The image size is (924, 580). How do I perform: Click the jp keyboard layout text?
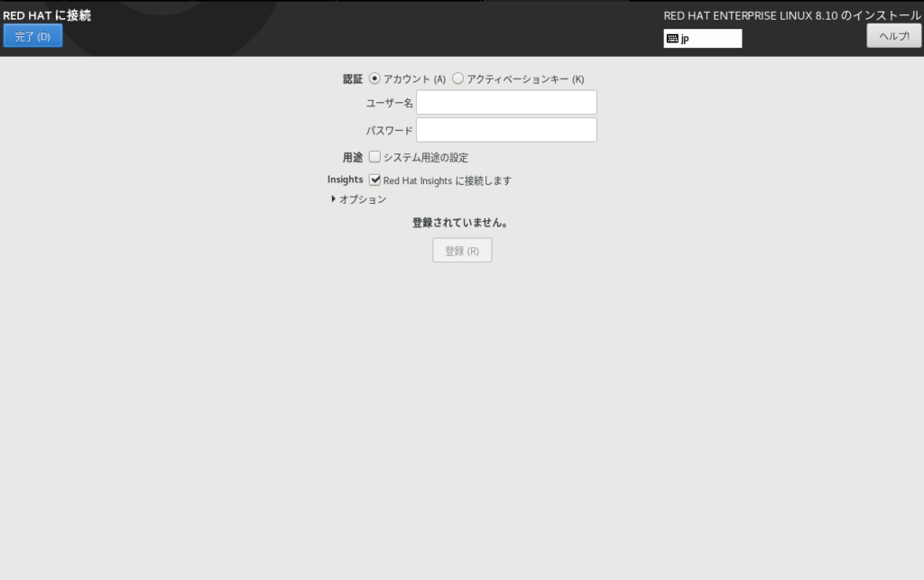point(686,39)
